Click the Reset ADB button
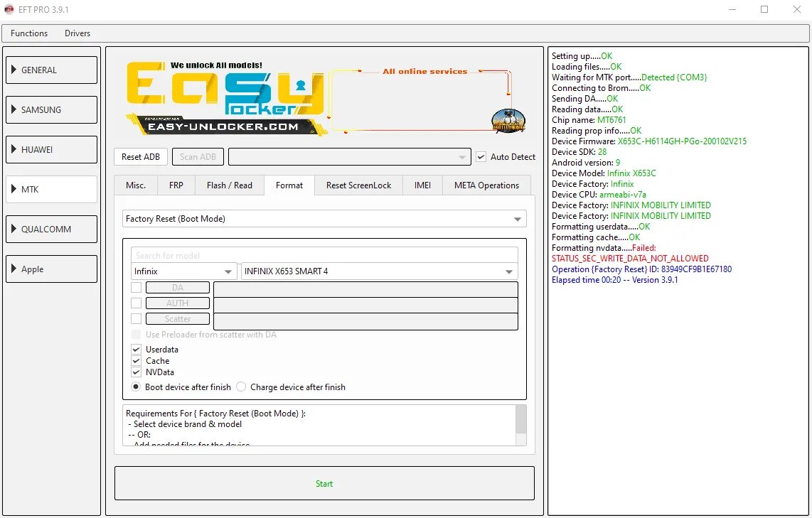Image resolution: width=812 pixels, height=518 pixels. pyautogui.click(x=141, y=157)
